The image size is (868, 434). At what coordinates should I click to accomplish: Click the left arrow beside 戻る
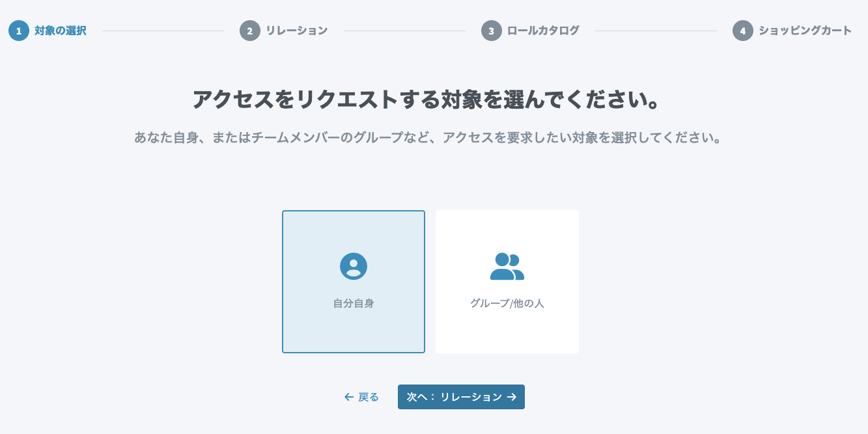click(x=349, y=397)
